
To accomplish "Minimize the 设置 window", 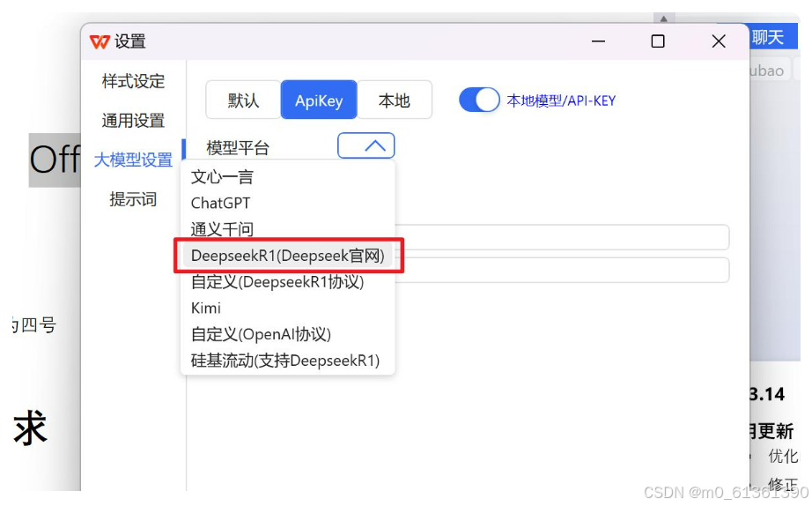I will tap(598, 41).
